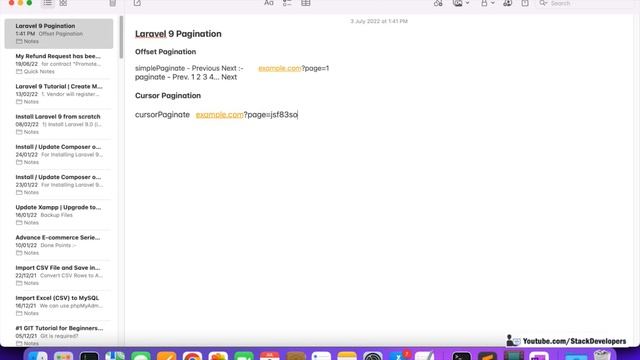Click the photos and media icon
640x360 pixels.
click(458, 3)
